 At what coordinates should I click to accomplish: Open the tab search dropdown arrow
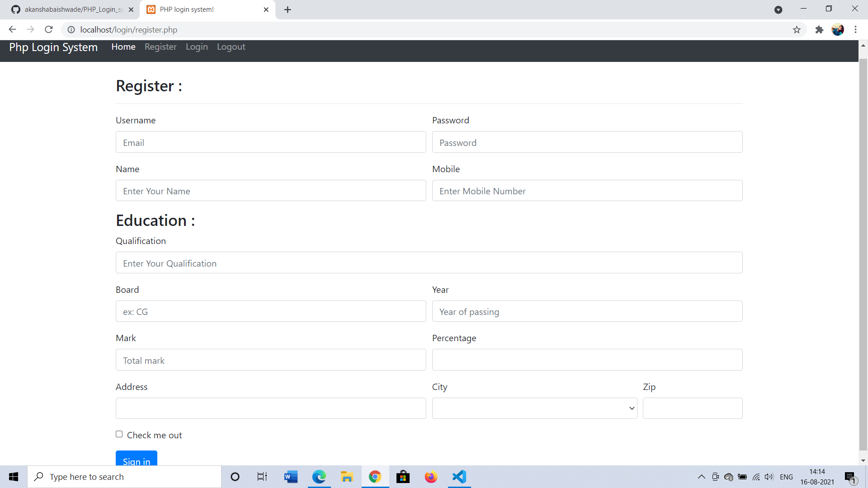(778, 9)
